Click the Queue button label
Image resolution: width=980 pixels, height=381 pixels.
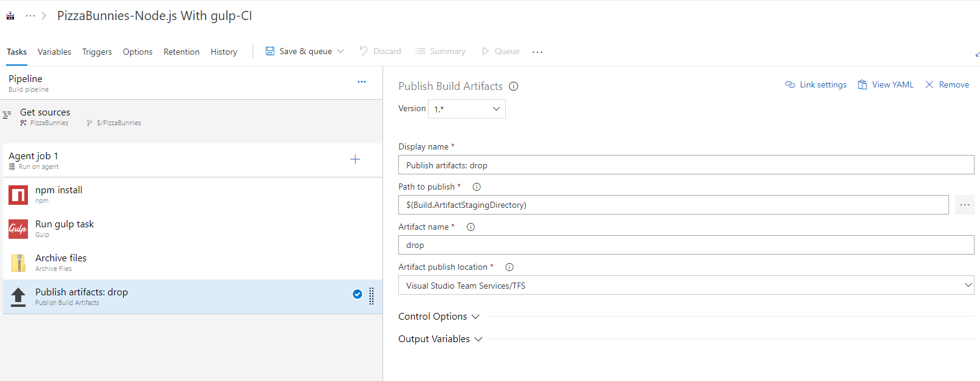coord(507,51)
